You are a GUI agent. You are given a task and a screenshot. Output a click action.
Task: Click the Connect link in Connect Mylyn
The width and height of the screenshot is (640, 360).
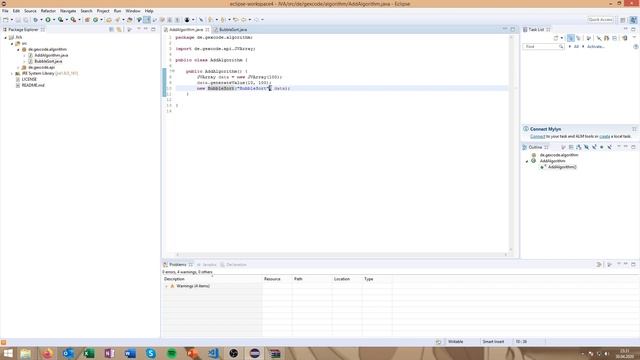pyautogui.click(x=537, y=136)
